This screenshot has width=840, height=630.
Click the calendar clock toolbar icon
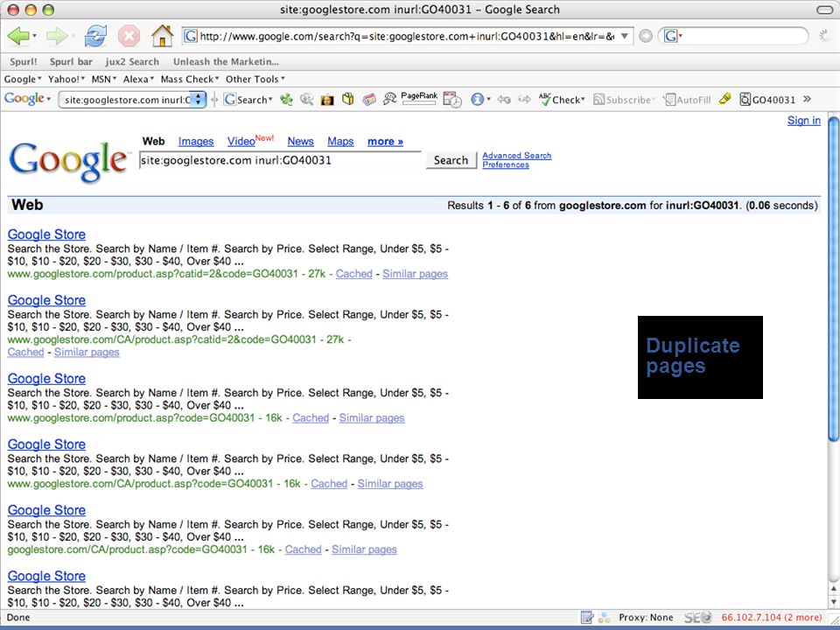(452, 99)
